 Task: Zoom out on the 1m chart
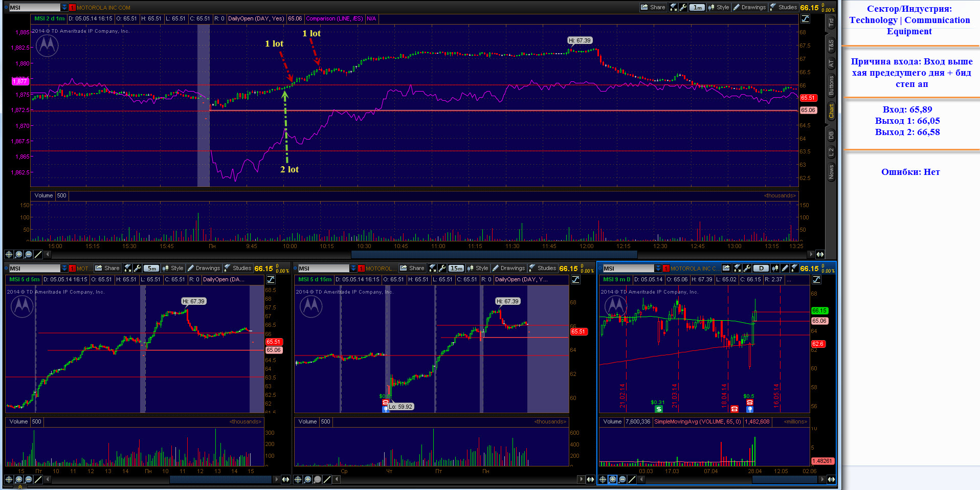[x=29, y=254]
